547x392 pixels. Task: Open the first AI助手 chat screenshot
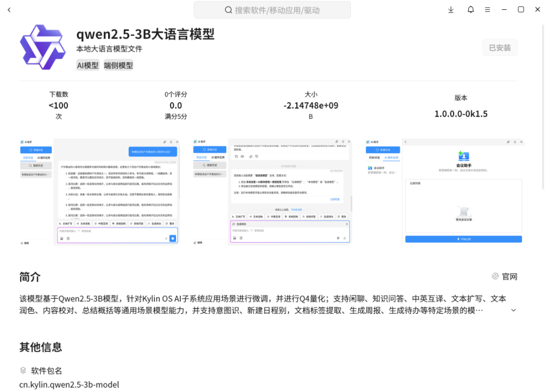click(x=99, y=192)
